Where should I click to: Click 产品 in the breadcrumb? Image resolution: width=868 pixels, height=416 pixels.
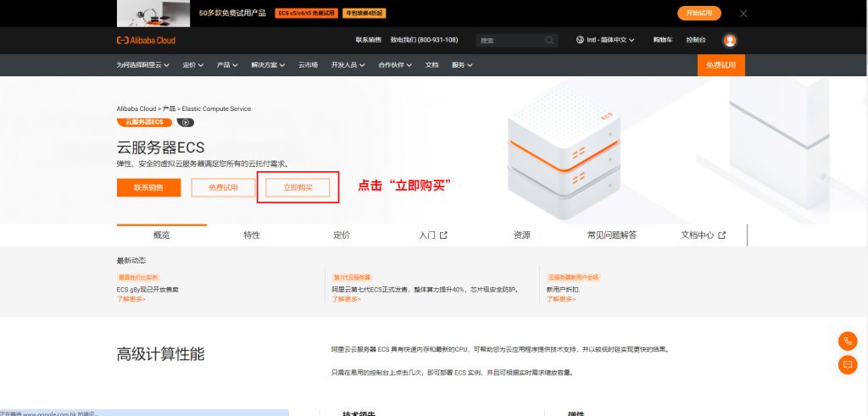(169, 109)
